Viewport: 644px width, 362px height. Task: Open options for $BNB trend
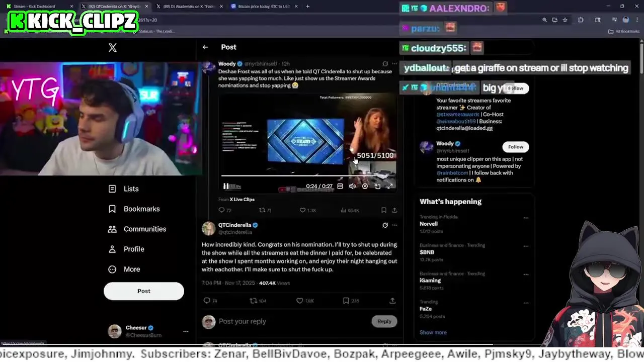pyautogui.click(x=526, y=246)
